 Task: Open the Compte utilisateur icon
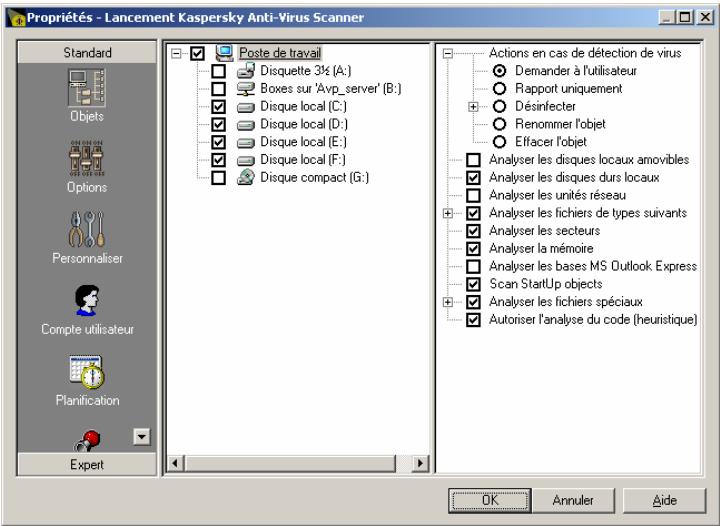pyautogui.click(x=87, y=300)
